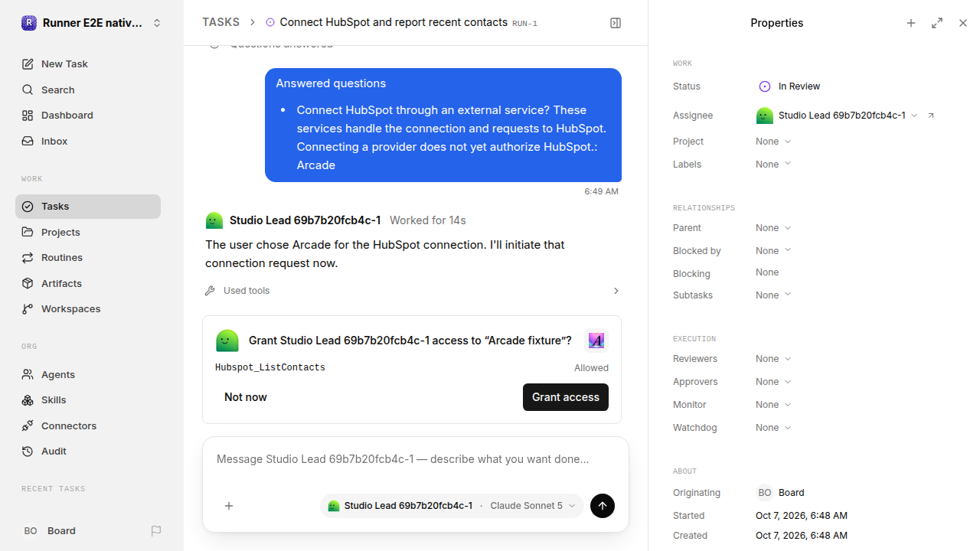Click the Runner E2E workspace logo
The height and width of the screenshot is (551, 980).
29,23
